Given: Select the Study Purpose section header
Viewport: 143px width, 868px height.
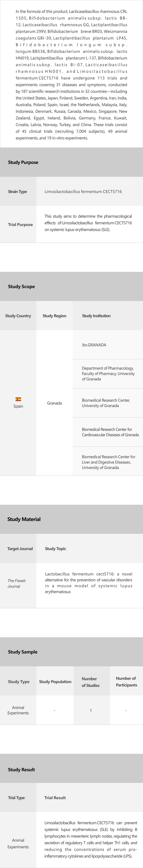Looking at the screenshot, I should pyautogui.click(x=23, y=162).
